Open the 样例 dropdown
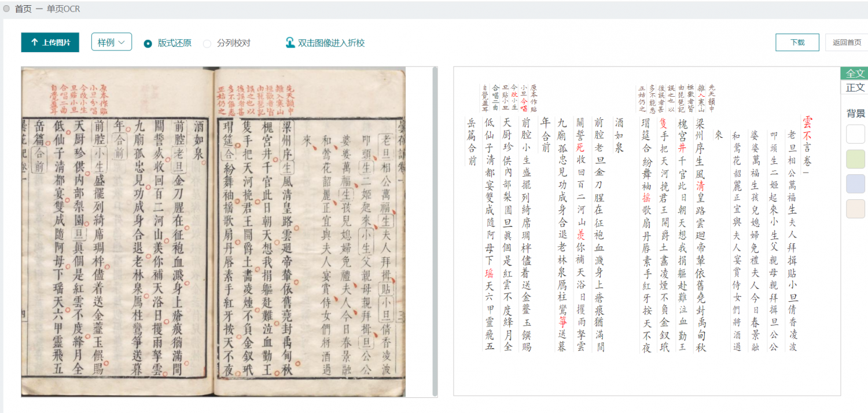Screen dimensions: 868x413 pyautogui.click(x=111, y=42)
